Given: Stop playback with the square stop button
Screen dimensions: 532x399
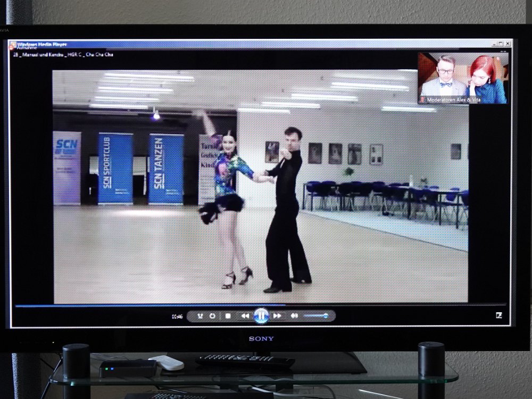Looking at the screenshot, I should [x=228, y=316].
